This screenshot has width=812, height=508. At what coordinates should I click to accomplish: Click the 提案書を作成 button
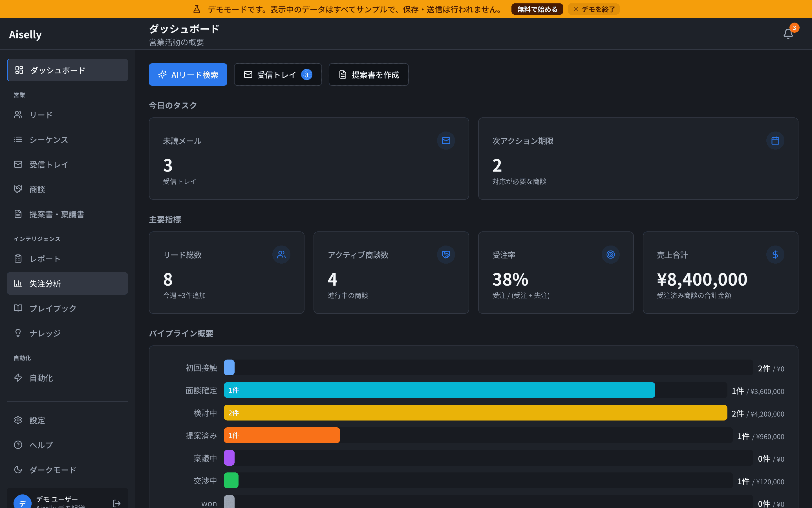coord(369,75)
